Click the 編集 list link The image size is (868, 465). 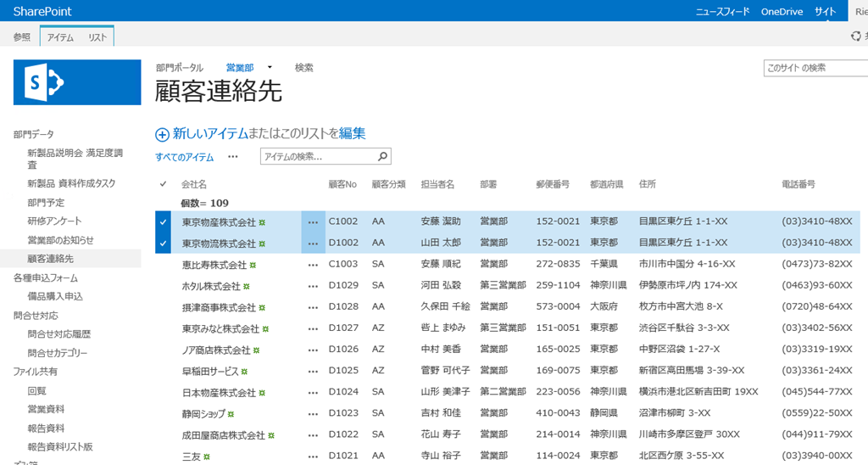352,133
